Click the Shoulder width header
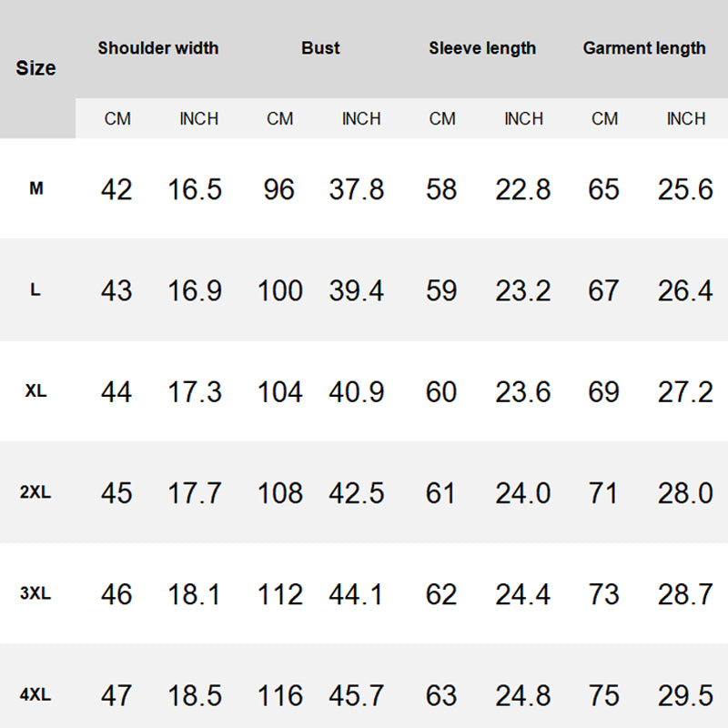 tap(158, 48)
